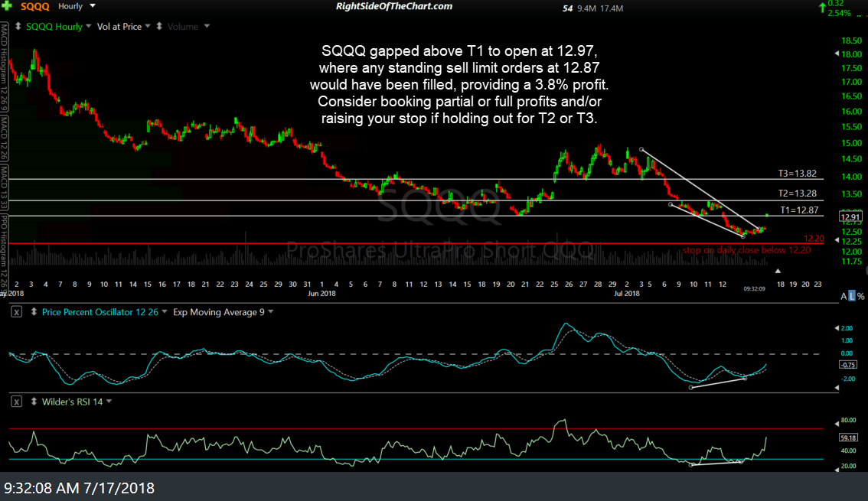Open the collapsed MACD 13 33 tab
Screen dimensions: 868x501
pos(4,187)
